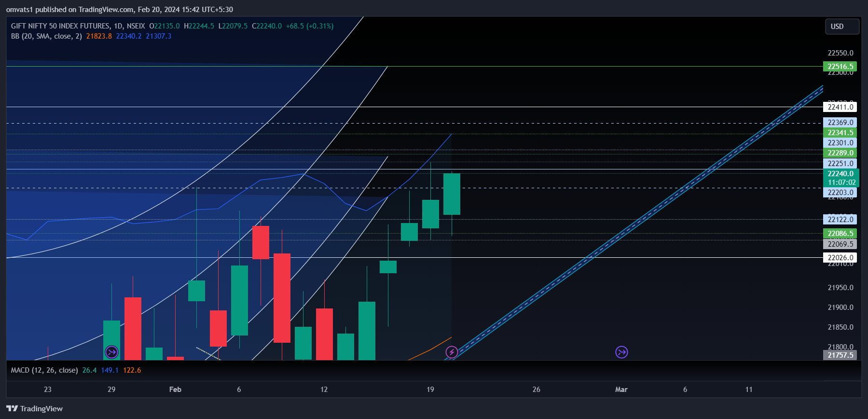868x419 pixels.
Task: Click the BB upper value 22340.2
Action: tap(129, 36)
